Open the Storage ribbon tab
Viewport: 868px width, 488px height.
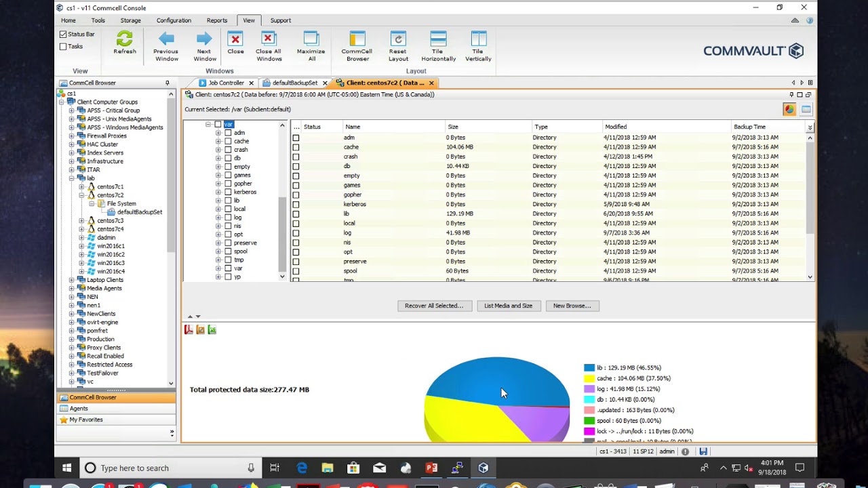[130, 20]
